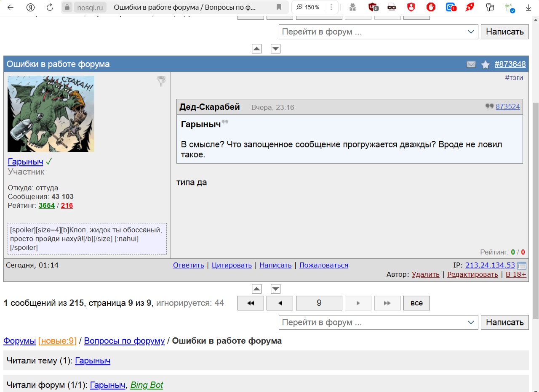
Task: Reload the page
Action: coord(50,7)
